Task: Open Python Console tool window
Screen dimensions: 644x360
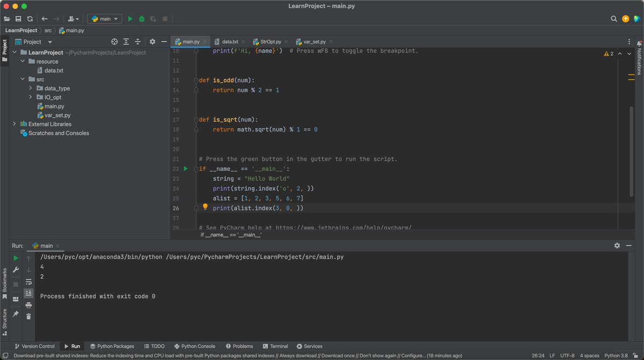Action: click(194, 346)
